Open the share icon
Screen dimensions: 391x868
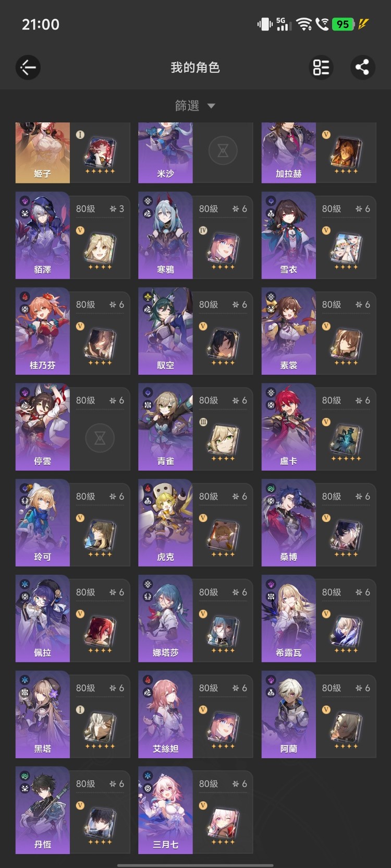click(x=362, y=67)
